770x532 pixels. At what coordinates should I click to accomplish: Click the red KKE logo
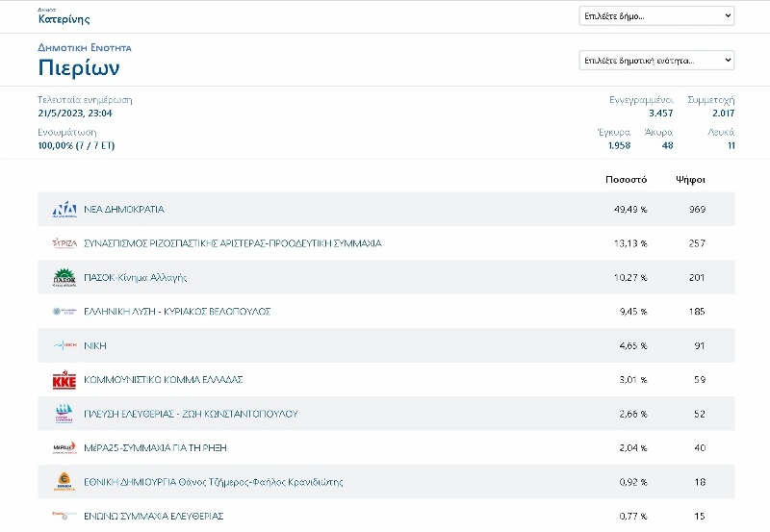[x=64, y=380]
